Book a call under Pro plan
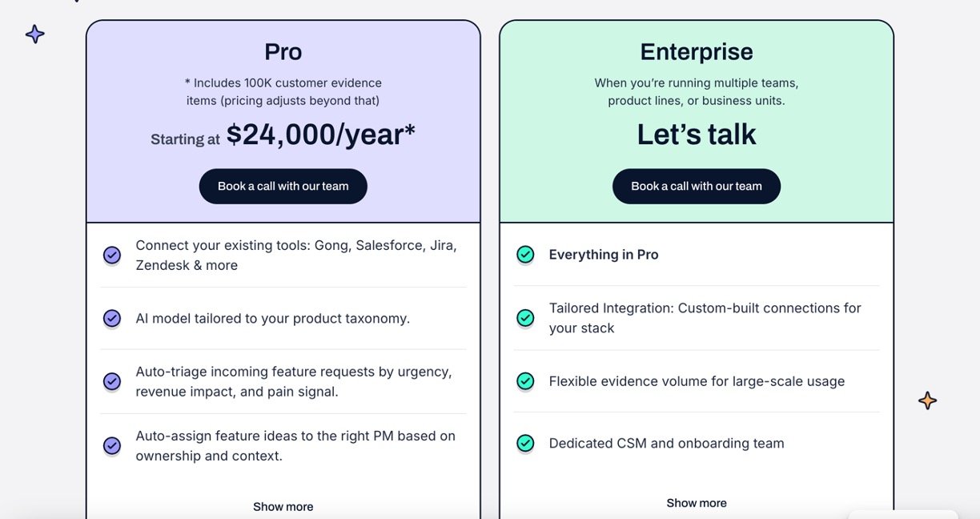This screenshot has height=519, width=980. (x=283, y=186)
